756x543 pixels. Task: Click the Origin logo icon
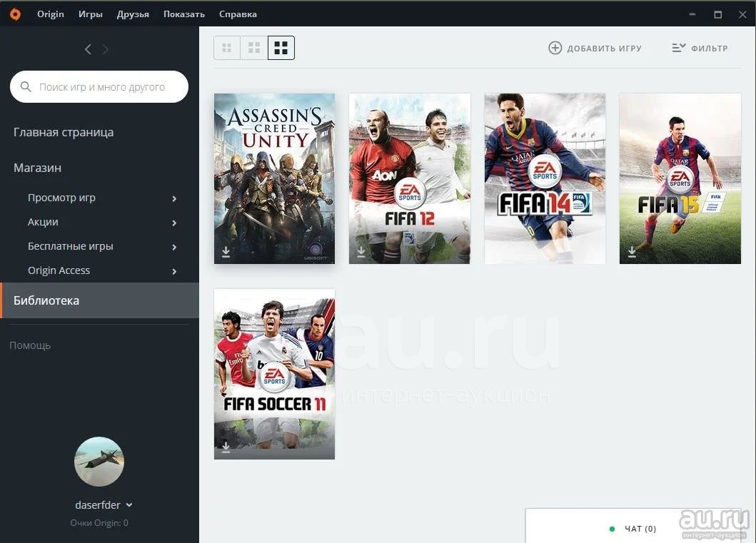pyautogui.click(x=16, y=14)
